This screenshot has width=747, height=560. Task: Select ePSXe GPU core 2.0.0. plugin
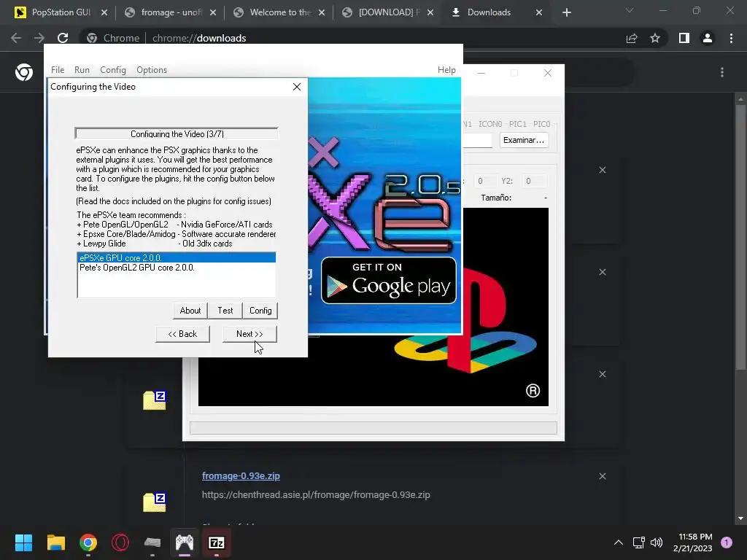click(177, 257)
